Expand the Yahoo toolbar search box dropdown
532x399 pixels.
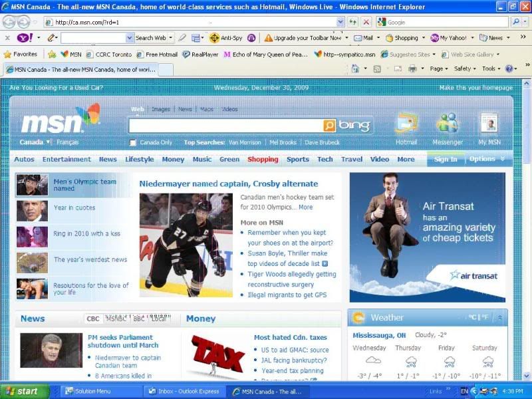[129, 38]
